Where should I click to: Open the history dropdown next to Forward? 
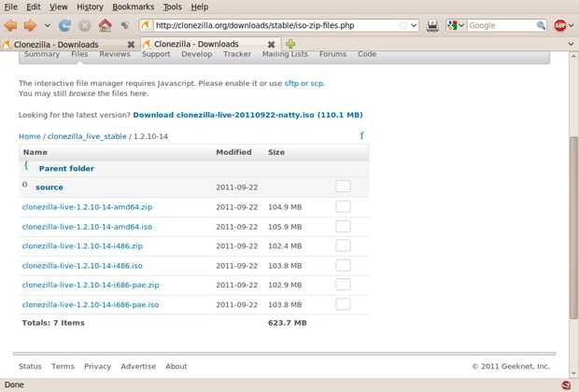48,25
